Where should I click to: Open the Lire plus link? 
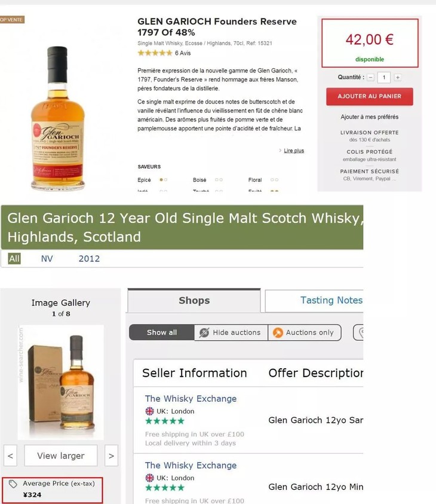click(294, 151)
